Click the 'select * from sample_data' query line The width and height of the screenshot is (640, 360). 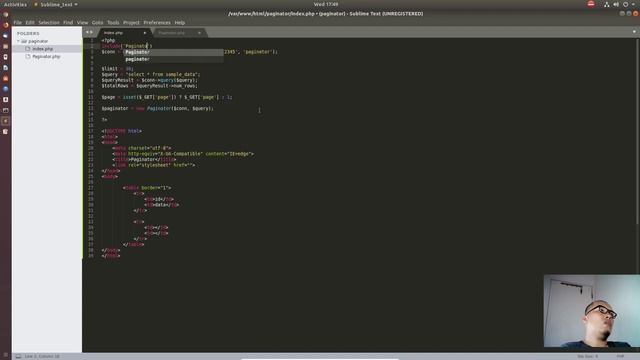[151, 75]
